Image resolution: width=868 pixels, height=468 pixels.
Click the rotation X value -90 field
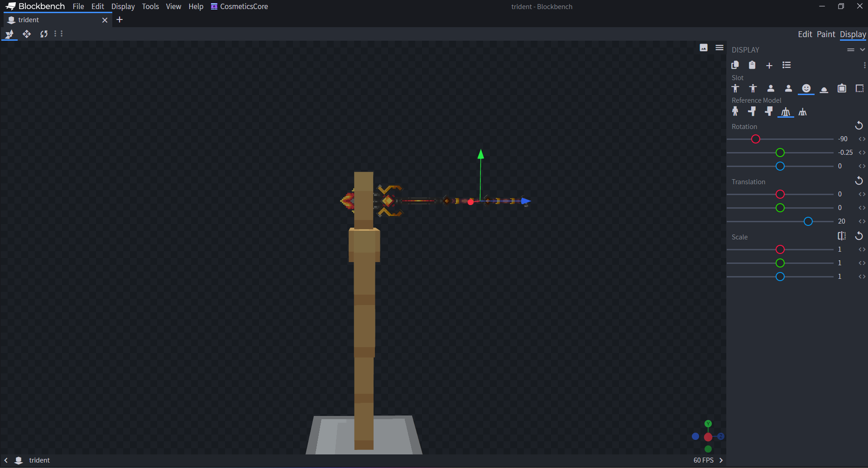(x=844, y=139)
